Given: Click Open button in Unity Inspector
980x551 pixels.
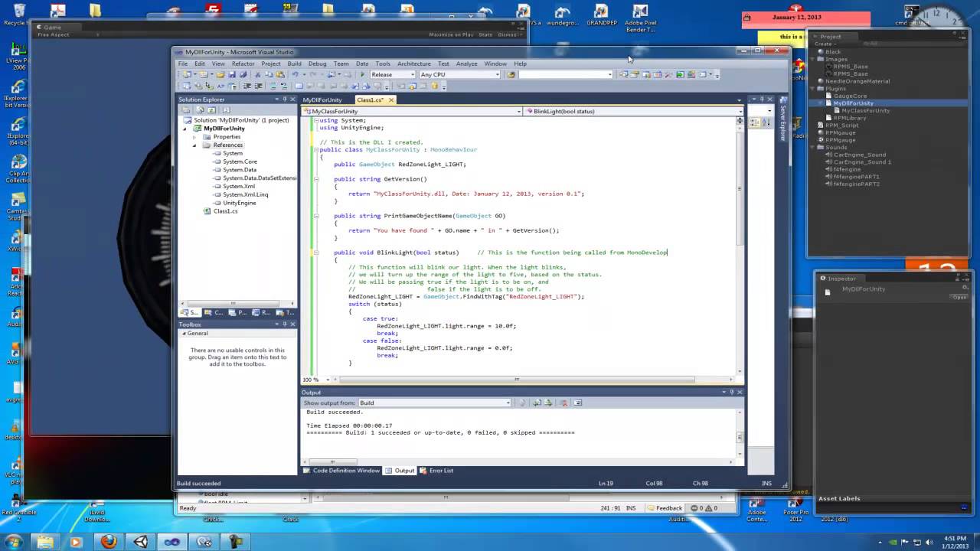Looking at the screenshot, I should 959,297.
